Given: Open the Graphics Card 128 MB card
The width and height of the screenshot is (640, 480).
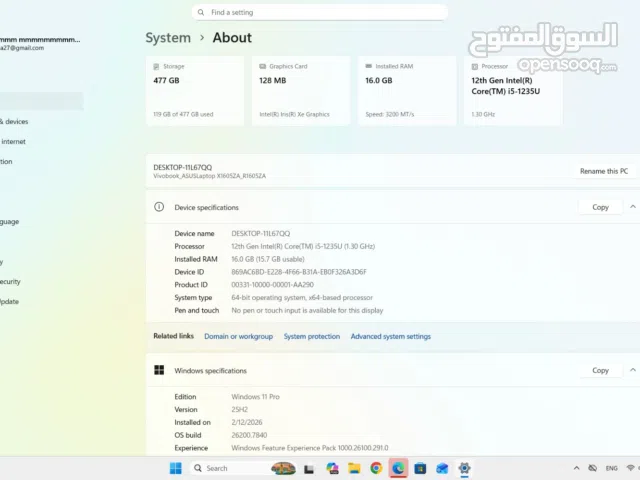Looking at the screenshot, I should click(x=301, y=91).
